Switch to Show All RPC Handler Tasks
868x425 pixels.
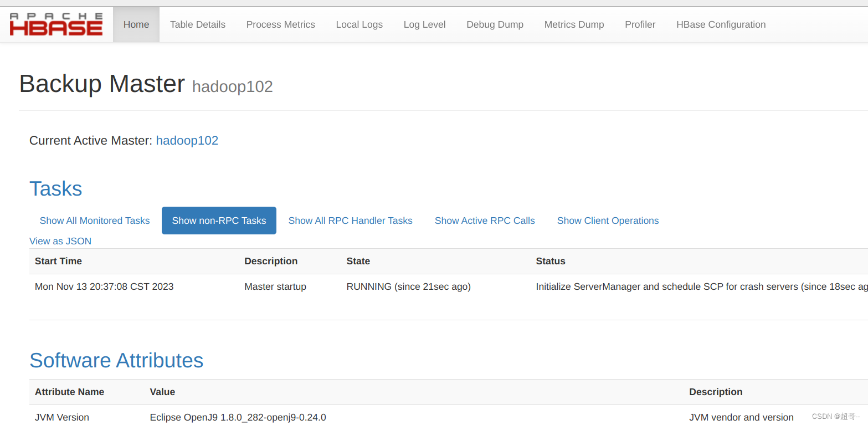pyautogui.click(x=351, y=221)
